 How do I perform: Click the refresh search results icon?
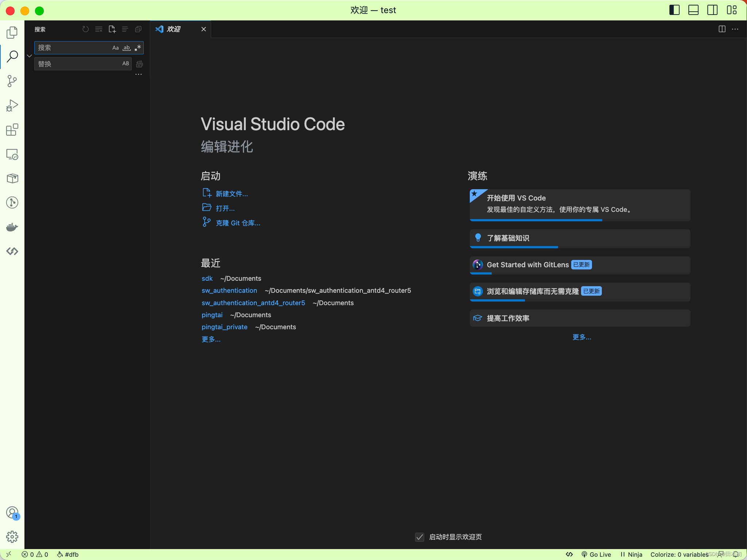[85, 29]
